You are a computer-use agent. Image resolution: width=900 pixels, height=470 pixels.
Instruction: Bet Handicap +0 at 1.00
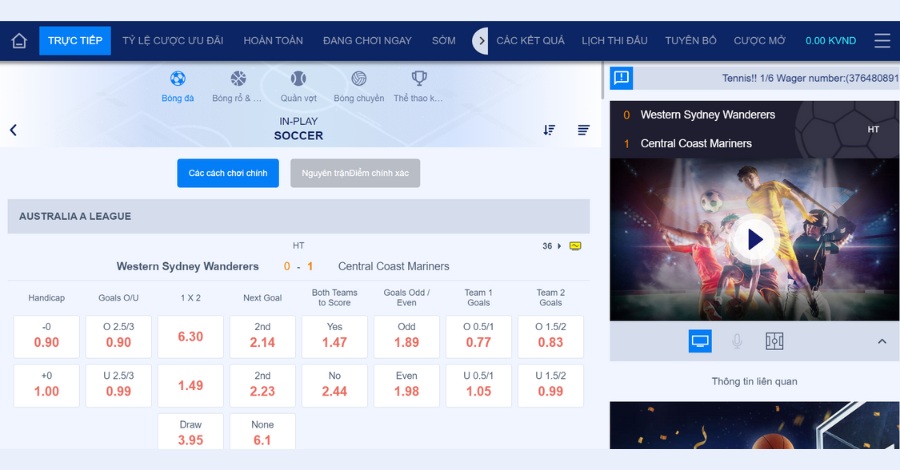(x=46, y=386)
